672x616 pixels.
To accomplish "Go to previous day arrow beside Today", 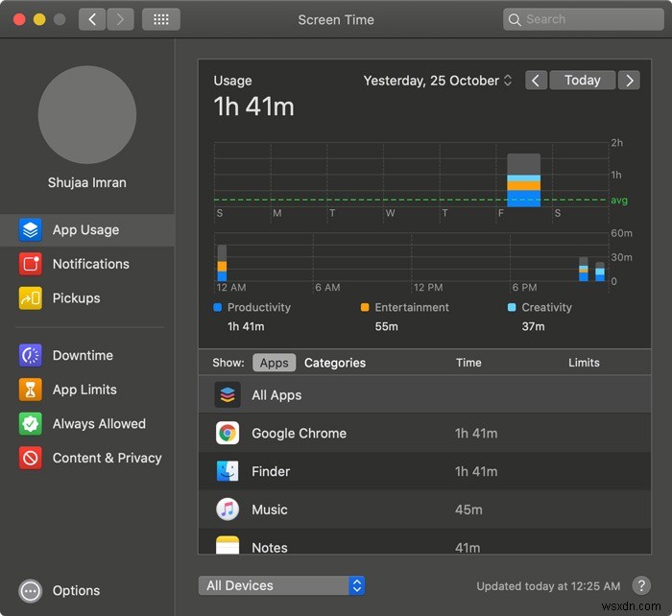I will (536, 80).
